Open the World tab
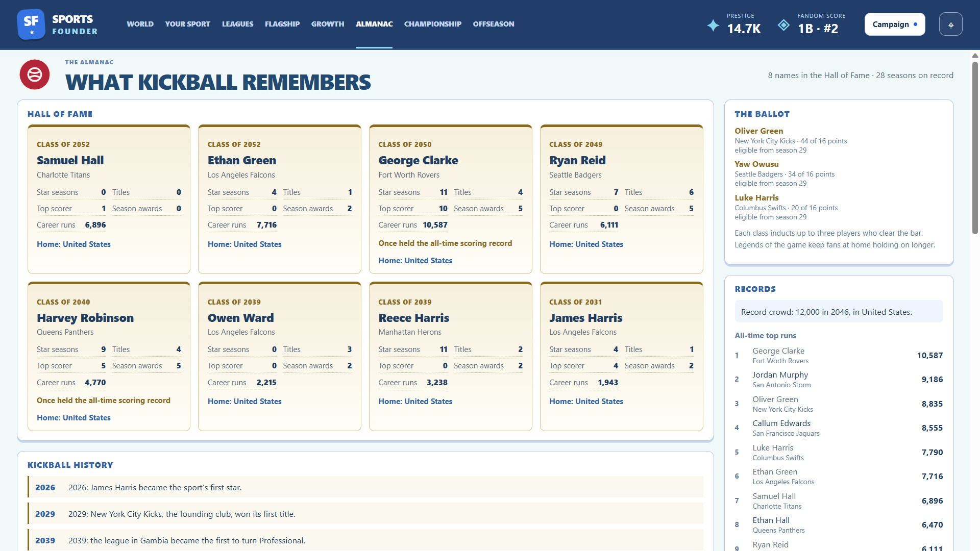This screenshot has height=551, width=980. click(140, 24)
